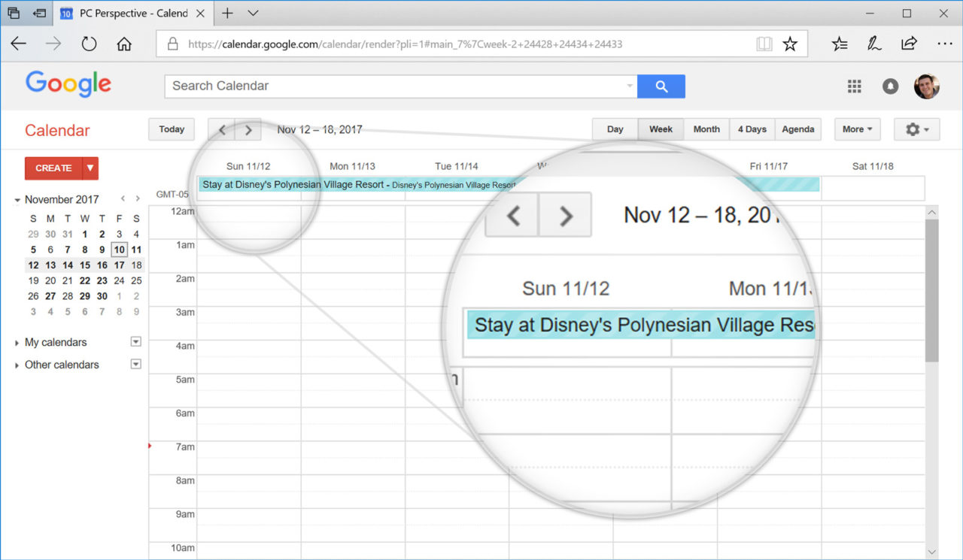The width and height of the screenshot is (963, 560).
Task: Open a new tab with plus icon
Action: click(x=227, y=13)
